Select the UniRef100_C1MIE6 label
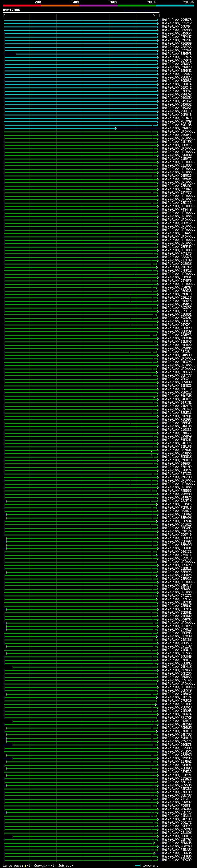The image size is (197, 868). tap(176, 142)
